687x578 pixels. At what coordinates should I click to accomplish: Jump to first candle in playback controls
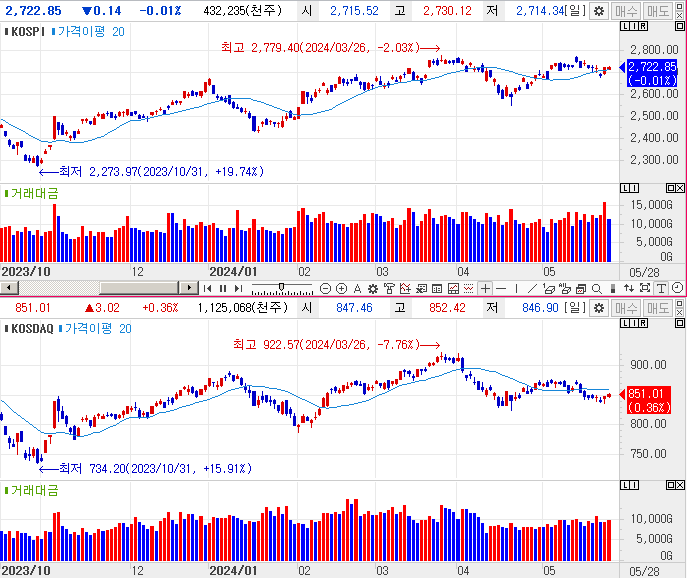(x=208, y=288)
